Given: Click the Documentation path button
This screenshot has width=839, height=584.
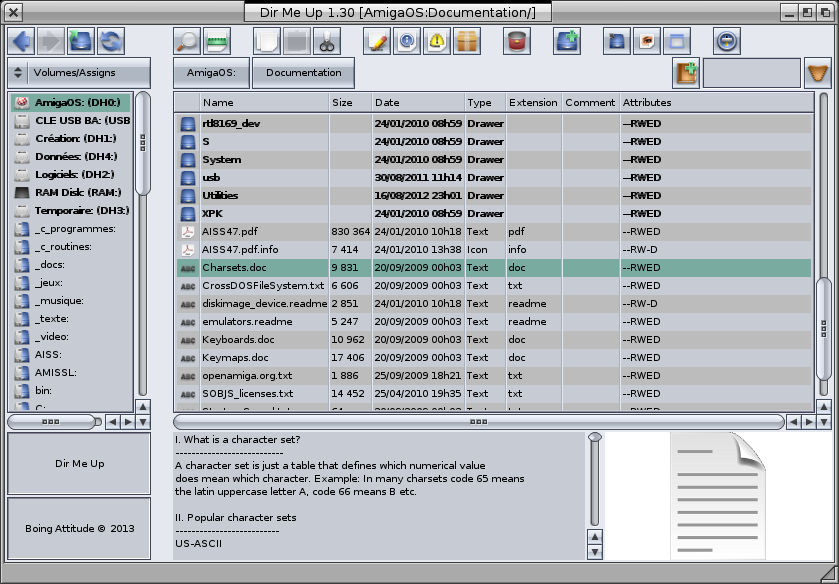Looking at the screenshot, I should tap(303, 73).
